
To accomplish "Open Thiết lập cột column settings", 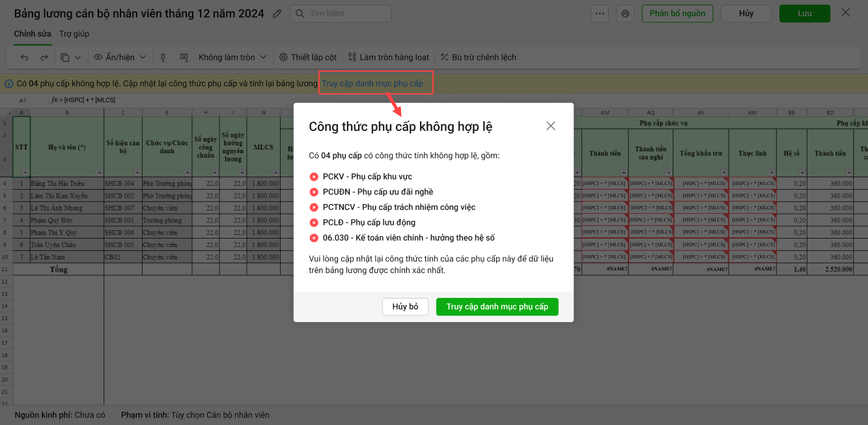I will click(x=308, y=57).
